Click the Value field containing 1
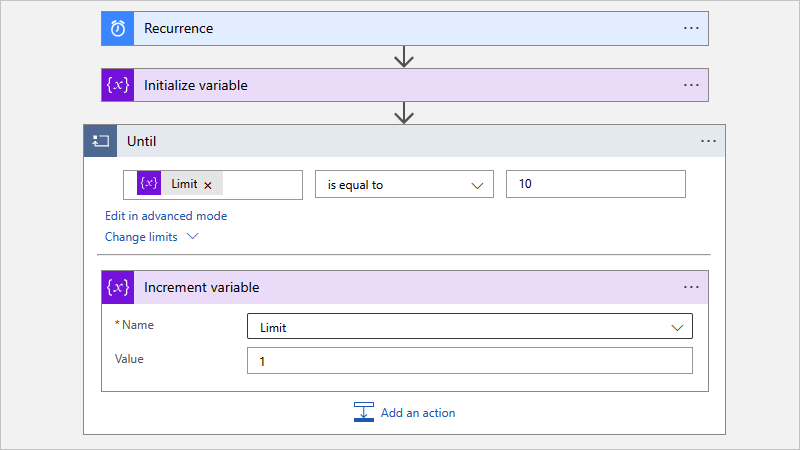The height and width of the screenshot is (450, 800). tap(469, 361)
